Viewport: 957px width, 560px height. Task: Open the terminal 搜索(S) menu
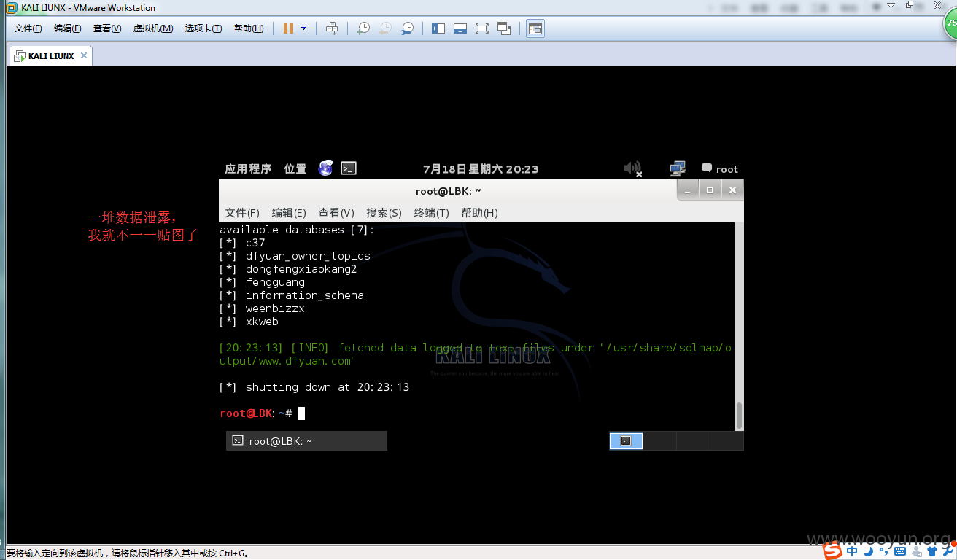coord(384,212)
